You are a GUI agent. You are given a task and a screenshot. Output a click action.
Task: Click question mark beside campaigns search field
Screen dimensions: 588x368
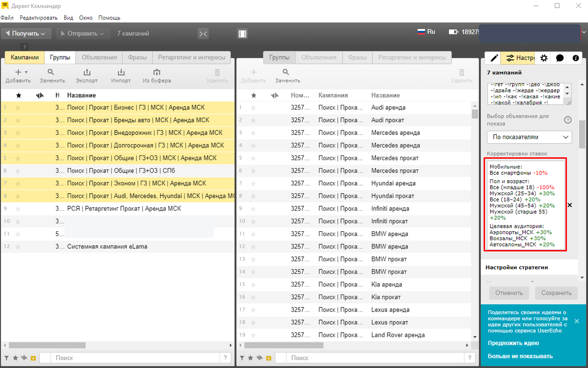[x=225, y=358]
